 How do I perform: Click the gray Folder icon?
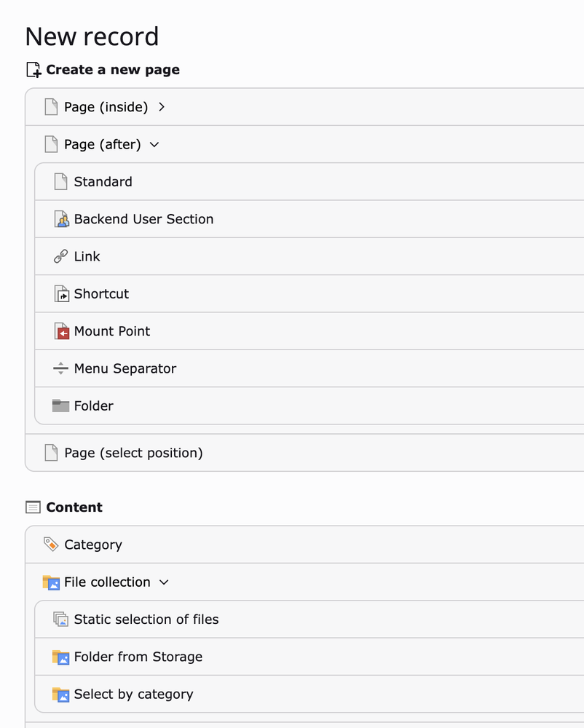(x=61, y=405)
